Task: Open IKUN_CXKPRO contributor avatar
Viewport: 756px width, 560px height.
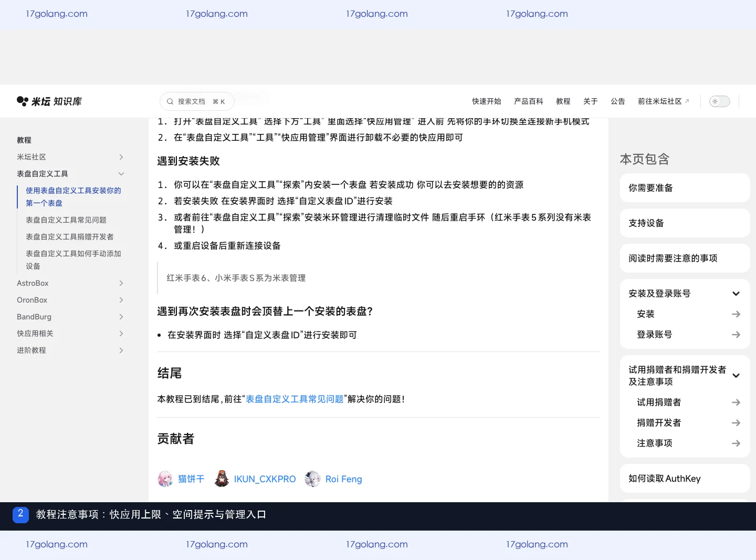Action: pos(222,479)
